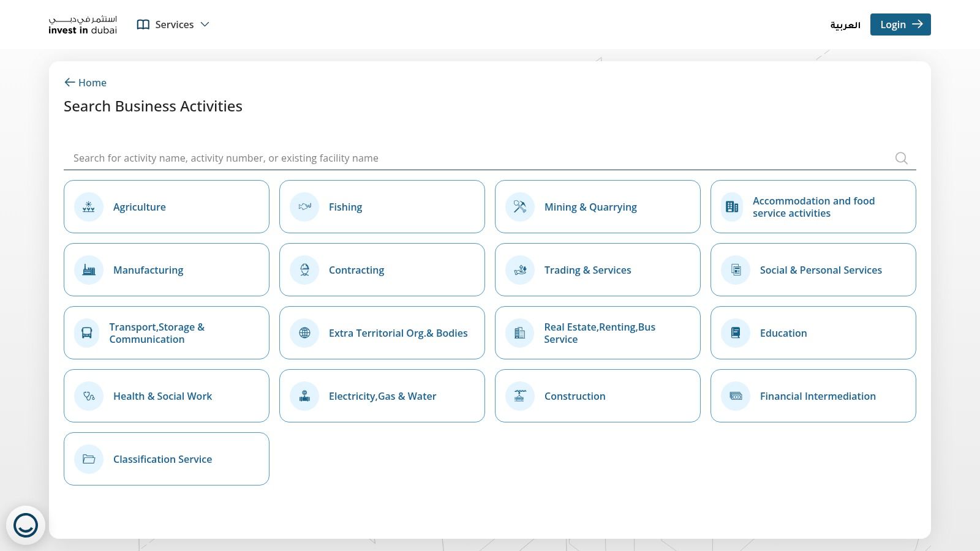
Task: Open the chat support smiley widget
Action: click(x=26, y=525)
